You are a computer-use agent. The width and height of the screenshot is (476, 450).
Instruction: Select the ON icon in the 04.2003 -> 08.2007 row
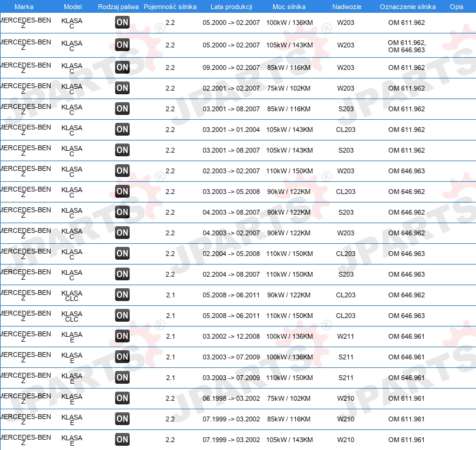(x=122, y=212)
